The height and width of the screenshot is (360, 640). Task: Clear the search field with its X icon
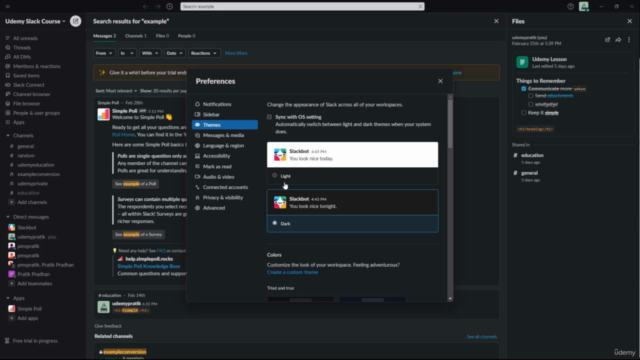[420, 7]
